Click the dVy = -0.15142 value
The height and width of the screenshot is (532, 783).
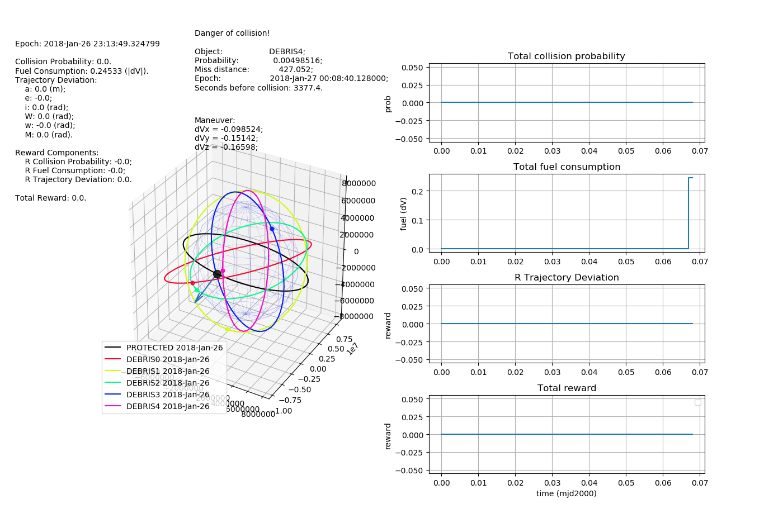pos(226,138)
